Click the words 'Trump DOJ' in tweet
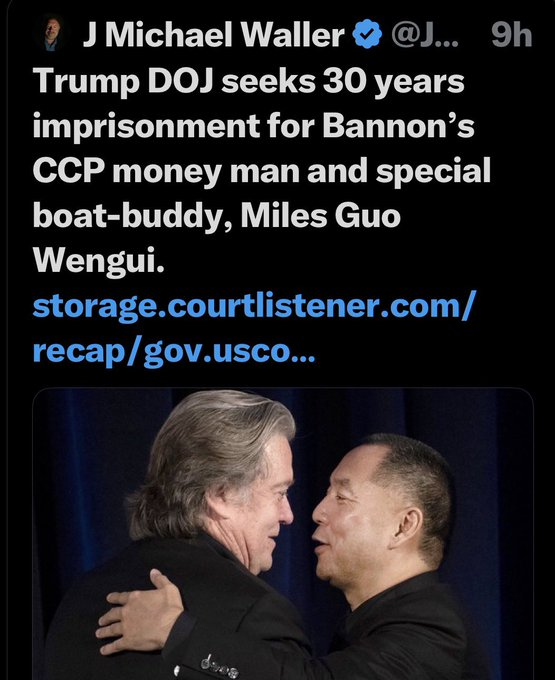Image resolution: width=555 pixels, height=680 pixels. point(123,81)
